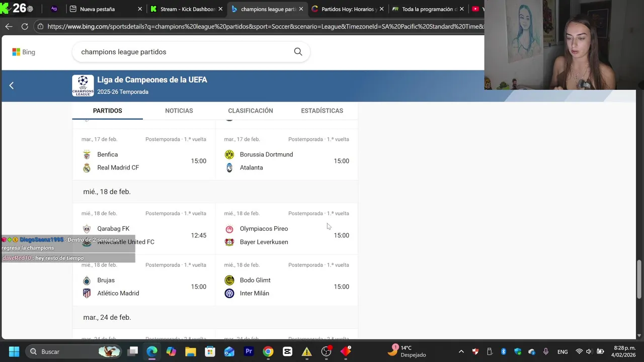Click the Borussia Dortmund crest icon
The width and height of the screenshot is (644, 362).
click(229, 154)
